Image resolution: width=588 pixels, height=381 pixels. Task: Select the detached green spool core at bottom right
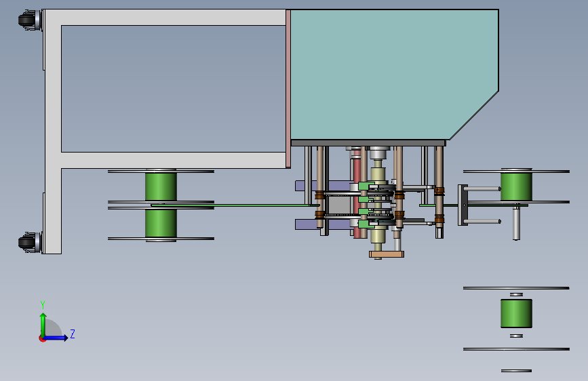click(516, 313)
